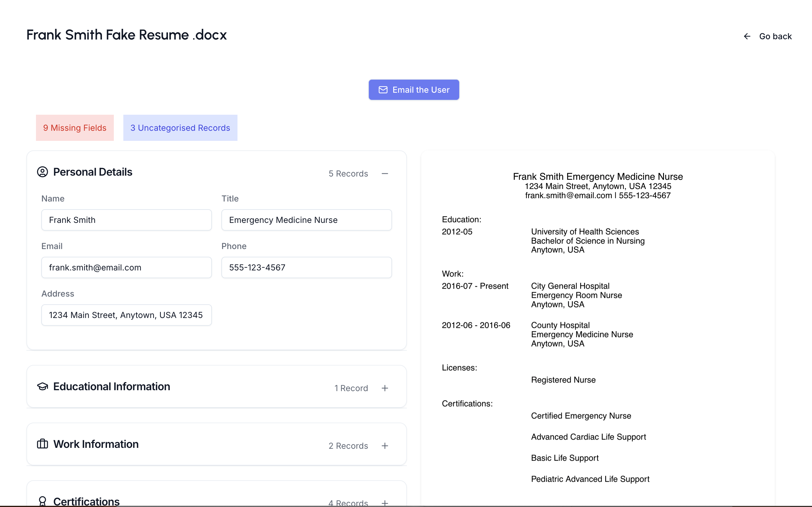Screen dimensions: 812x507
Task: Click the briefcase icon beside Work Information
Action: (43, 444)
